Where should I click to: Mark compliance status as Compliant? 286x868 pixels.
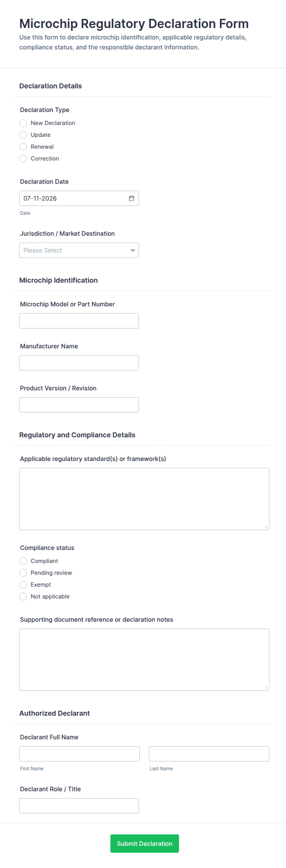23,561
